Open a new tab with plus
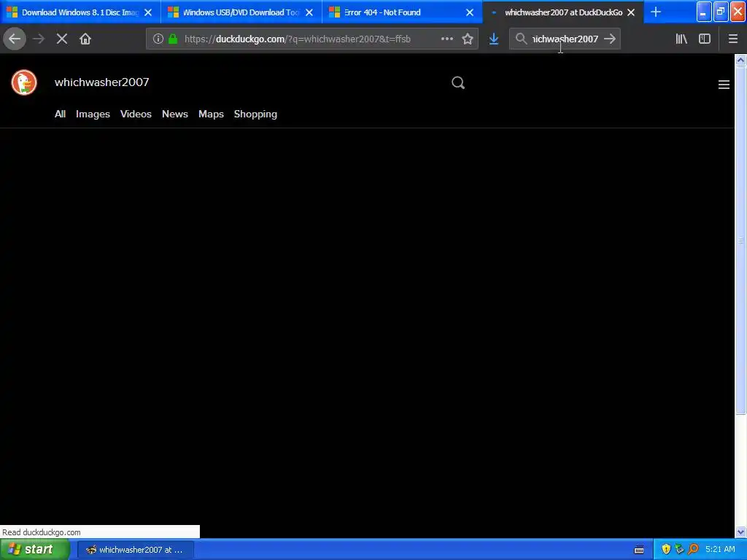 click(656, 12)
